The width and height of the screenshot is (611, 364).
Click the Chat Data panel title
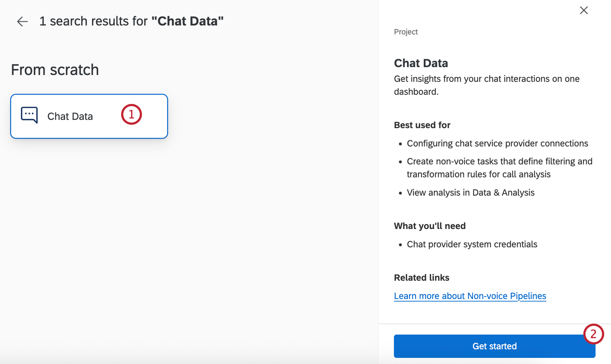(421, 63)
